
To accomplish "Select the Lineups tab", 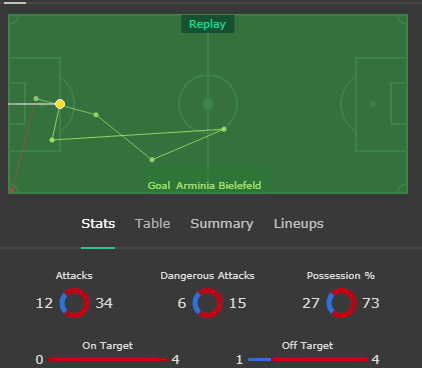I will tap(299, 224).
